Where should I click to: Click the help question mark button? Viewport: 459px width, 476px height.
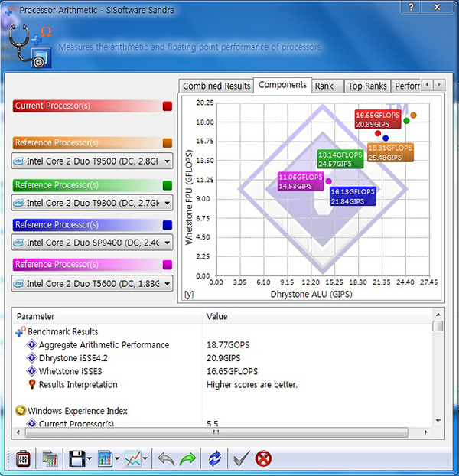tap(411, 7)
